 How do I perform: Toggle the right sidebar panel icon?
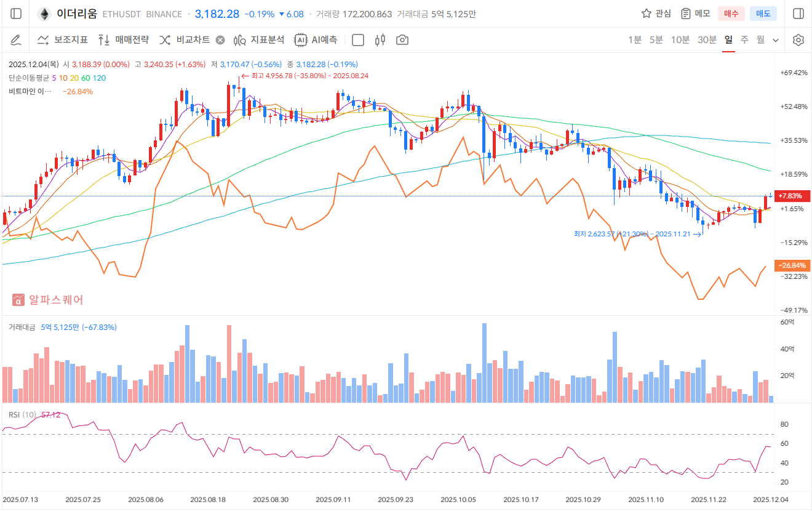(798, 14)
